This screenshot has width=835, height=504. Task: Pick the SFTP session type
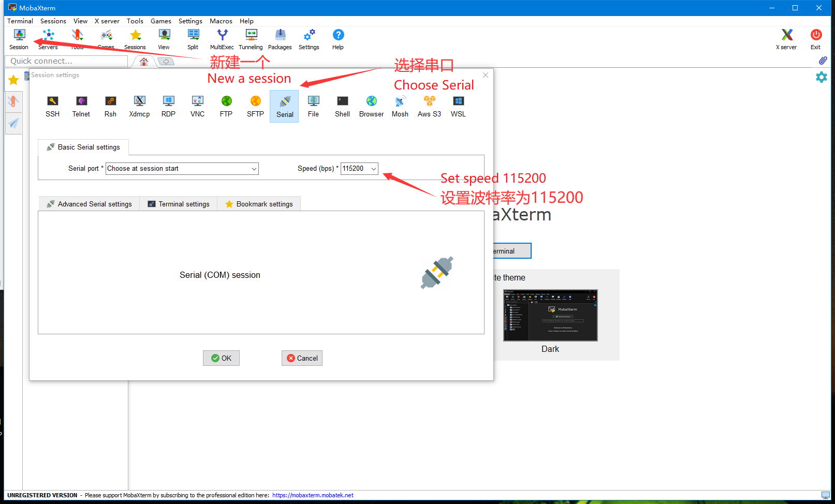coord(255,106)
